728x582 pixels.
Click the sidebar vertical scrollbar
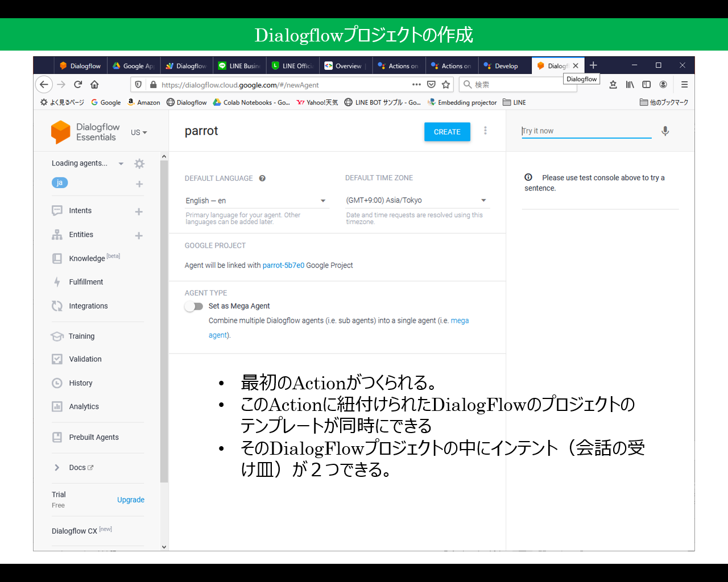[x=164, y=321]
